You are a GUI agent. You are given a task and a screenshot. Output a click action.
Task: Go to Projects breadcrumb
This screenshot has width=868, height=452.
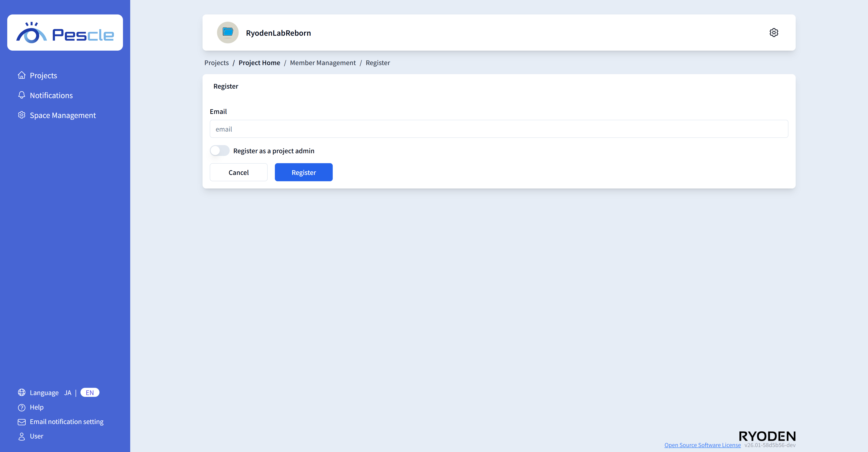pos(216,63)
